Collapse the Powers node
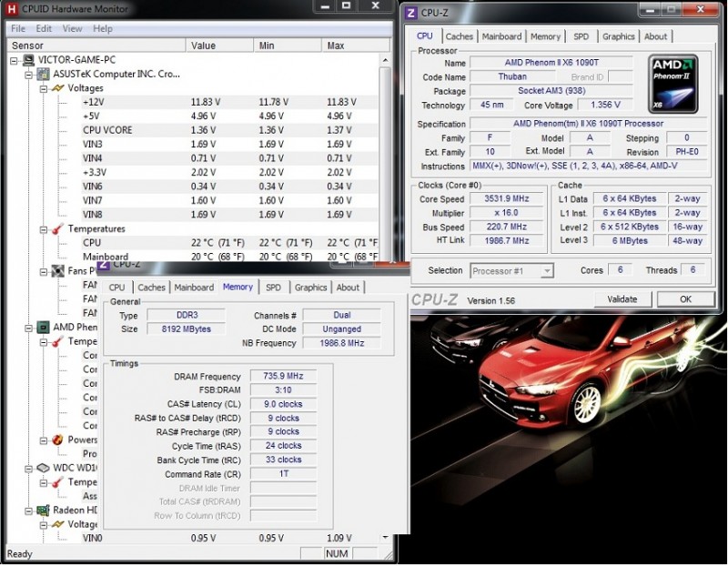This screenshot has width=728, height=566. pos(43,440)
